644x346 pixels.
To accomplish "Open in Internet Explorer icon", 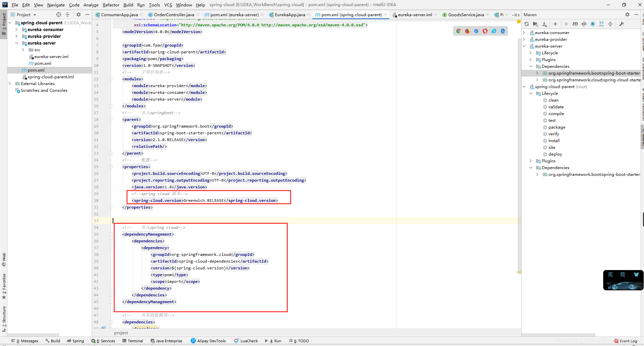I will coord(494,31).
